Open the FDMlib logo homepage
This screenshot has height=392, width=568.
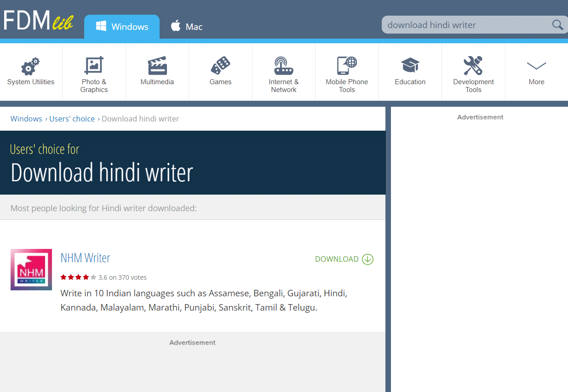(x=38, y=21)
